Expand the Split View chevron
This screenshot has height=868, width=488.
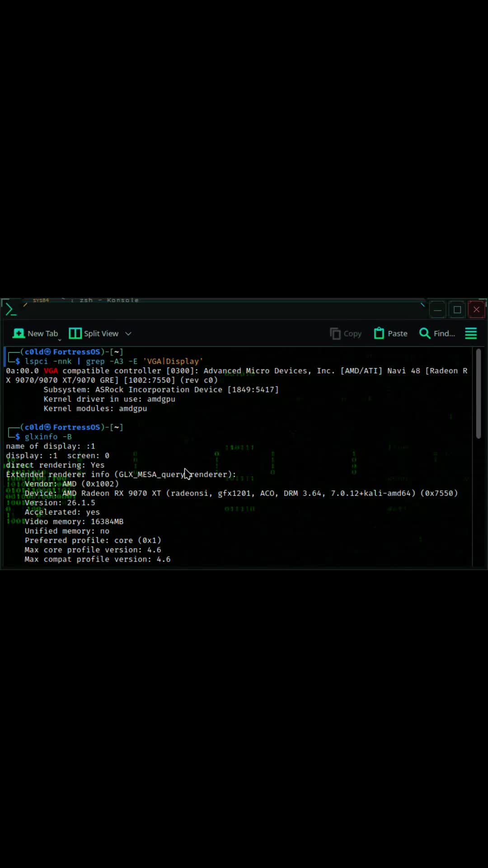click(128, 334)
